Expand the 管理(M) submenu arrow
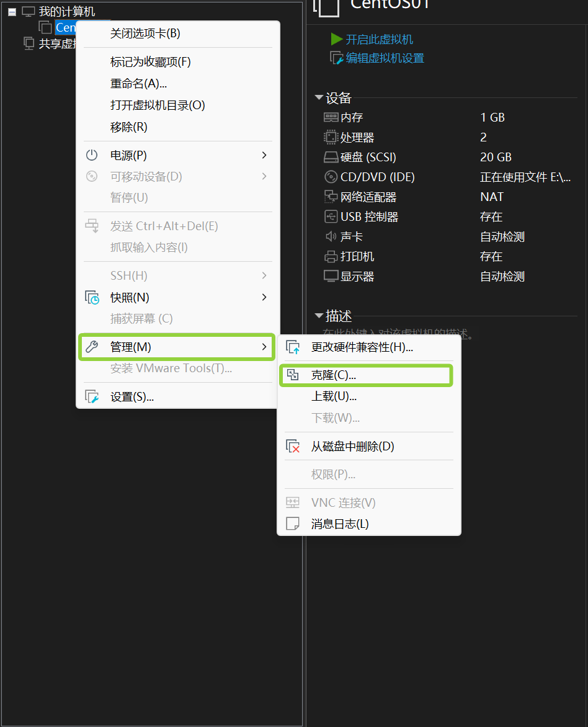Viewport: 588px width, 727px height. point(264,346)
